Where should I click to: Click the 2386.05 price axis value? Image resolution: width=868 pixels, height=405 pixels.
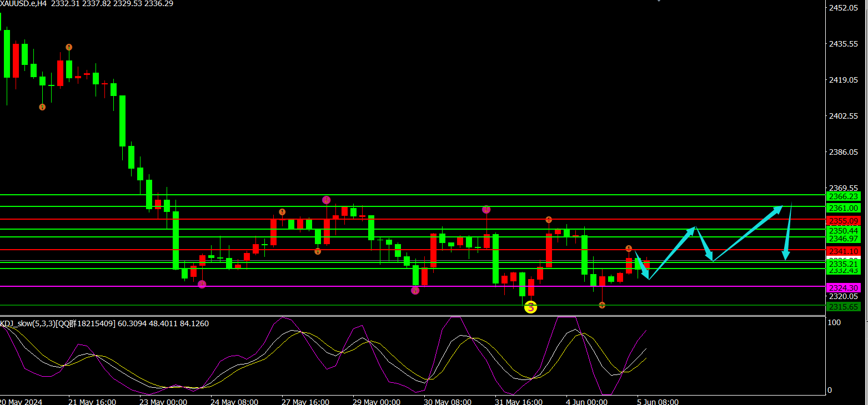[x=843, y=152]
